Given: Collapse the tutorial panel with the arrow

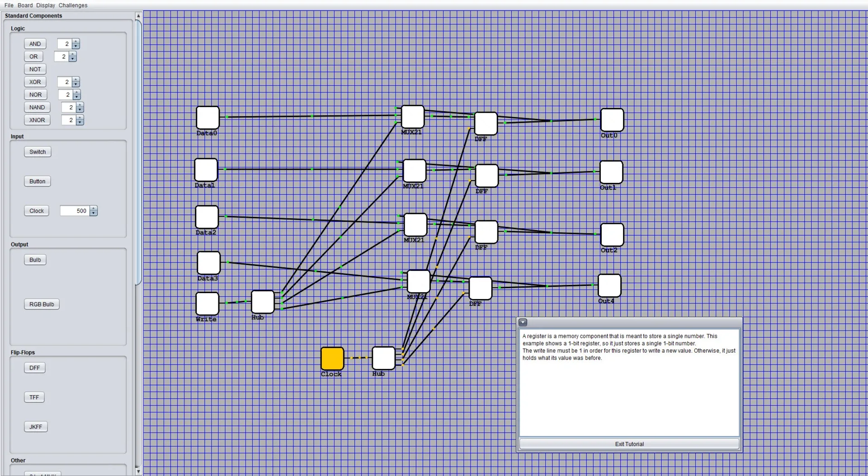Looking at the screenshot, I should (523, 322).
